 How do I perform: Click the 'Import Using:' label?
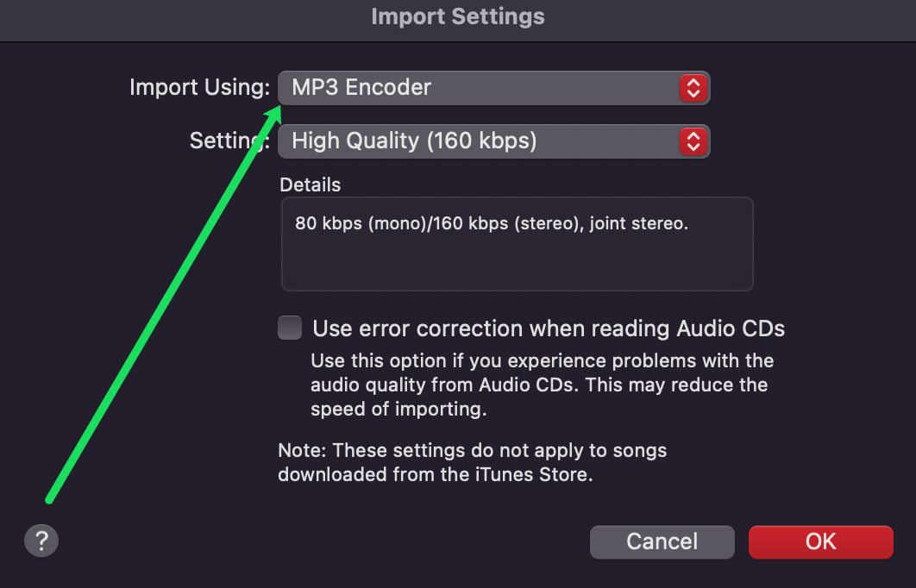coord(199,87)
